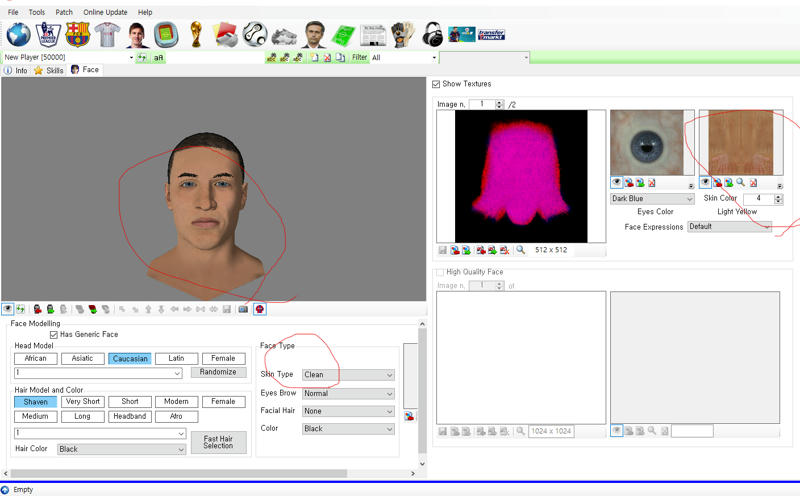Click the aR rename icon beside player selector
This screenshot has height=496, width=800.
pos(159,58)
